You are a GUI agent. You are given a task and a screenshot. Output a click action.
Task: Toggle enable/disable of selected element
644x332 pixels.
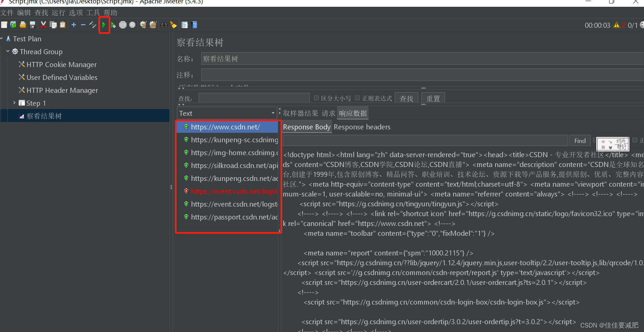pos(92,25)
